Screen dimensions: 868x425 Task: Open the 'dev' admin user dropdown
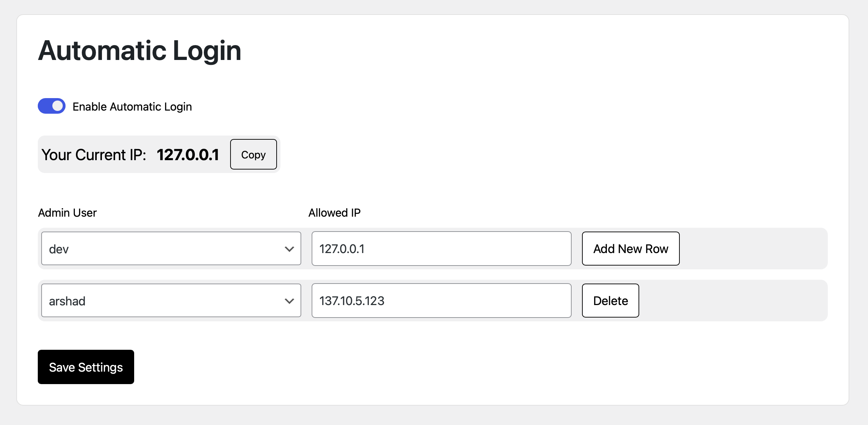click(x=171, y=249)
